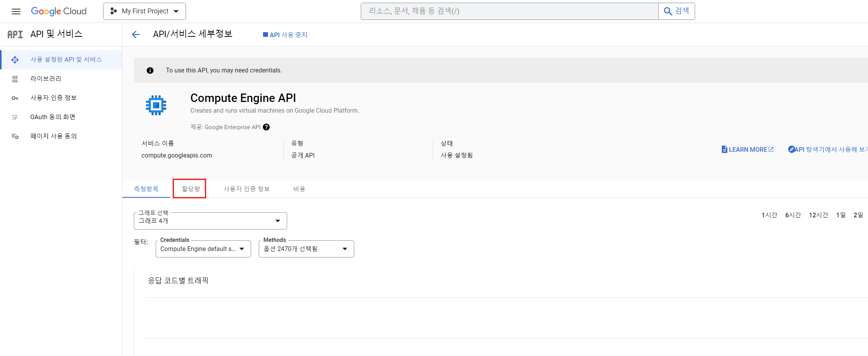Click the 사용 설정됨 status text
This screenshot has height=356, width=868.
click(x=457, y=155)
